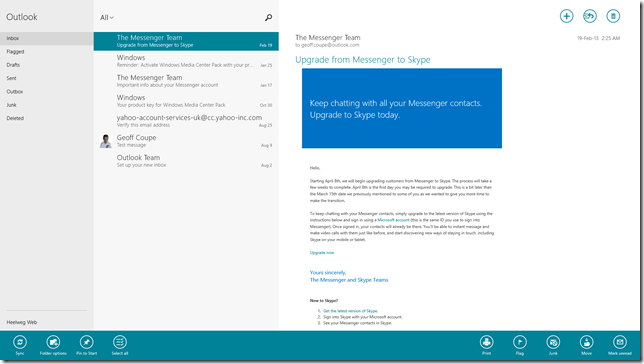This screenshot has height=364, width=644.
Task: Click the email subject heading in reading pane
Action: pyautogui.click(x=363, y=60)
